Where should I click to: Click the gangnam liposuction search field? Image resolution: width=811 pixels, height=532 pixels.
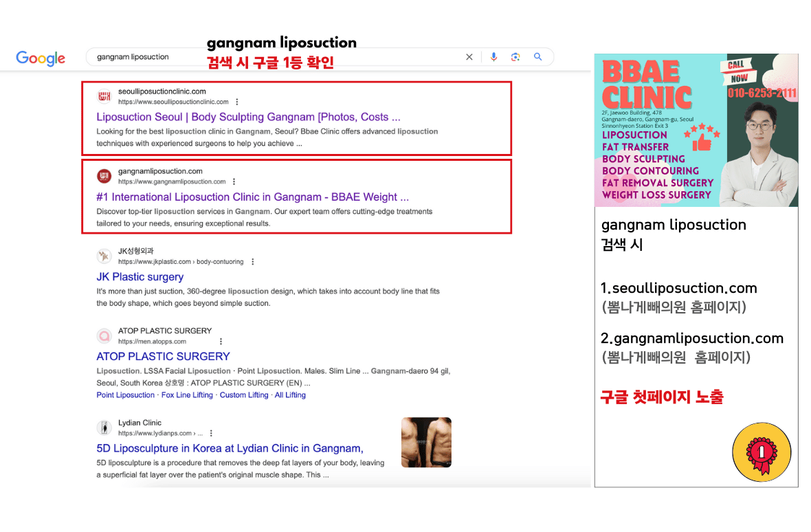point(320,57)
